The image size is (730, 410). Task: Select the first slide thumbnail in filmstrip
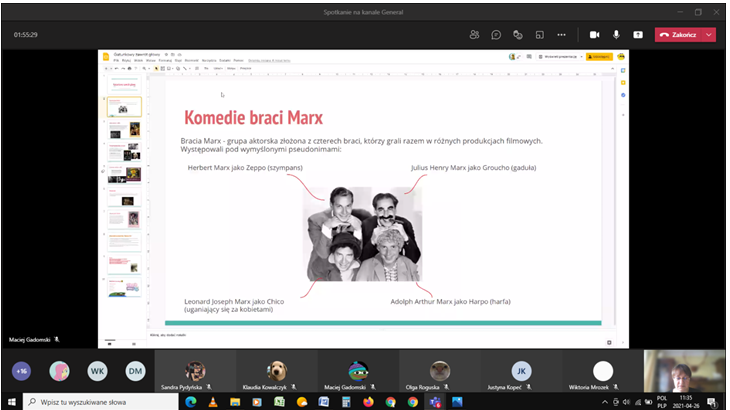124,84
